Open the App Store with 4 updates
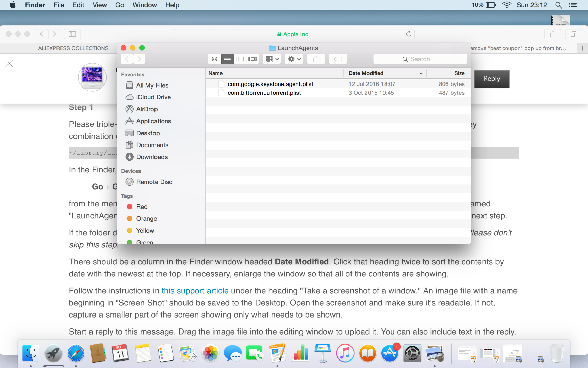Viewport: 588px width, 368px height. click(x=390, y=353)
